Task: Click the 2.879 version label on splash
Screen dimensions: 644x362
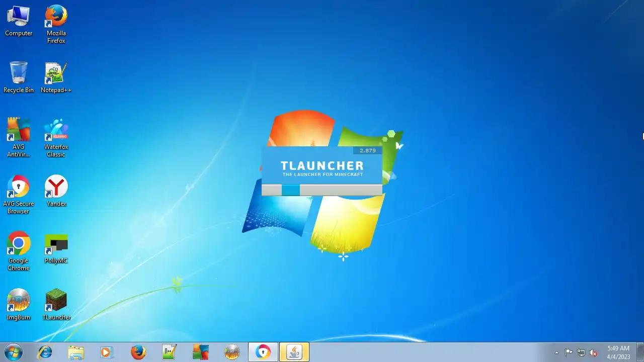Action: click(368, 150)
